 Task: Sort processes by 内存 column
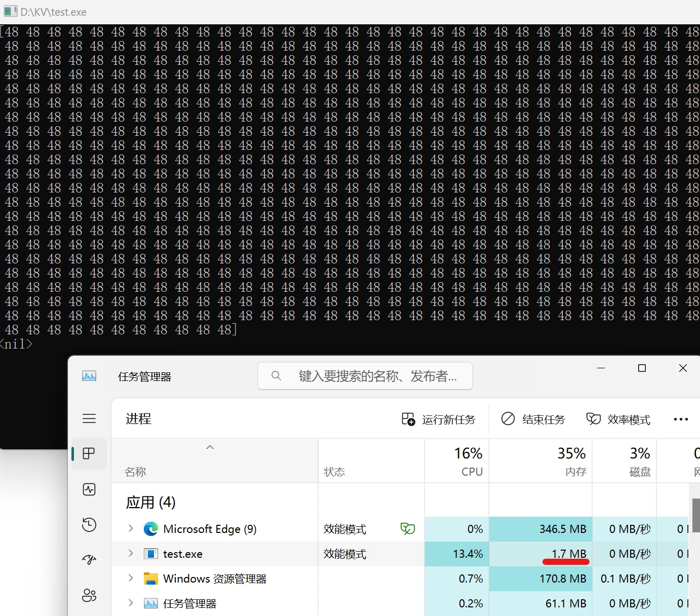[540, 461]
